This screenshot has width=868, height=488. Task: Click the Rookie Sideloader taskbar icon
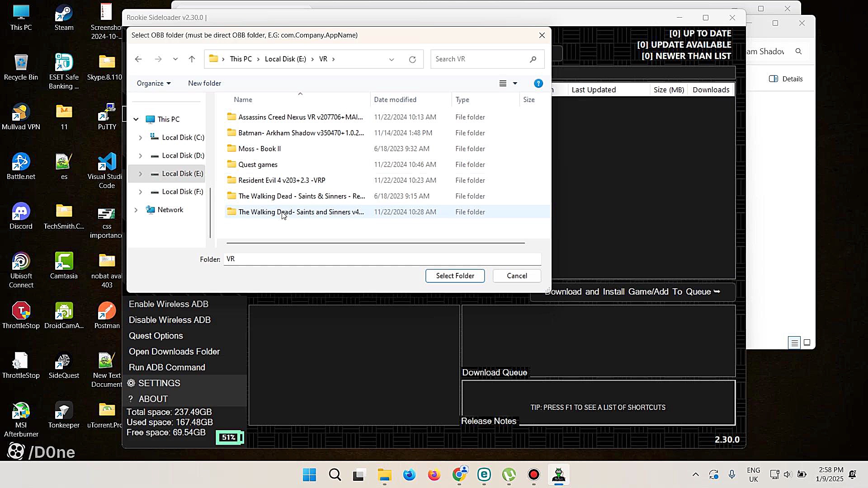click(x=559, y=475)
